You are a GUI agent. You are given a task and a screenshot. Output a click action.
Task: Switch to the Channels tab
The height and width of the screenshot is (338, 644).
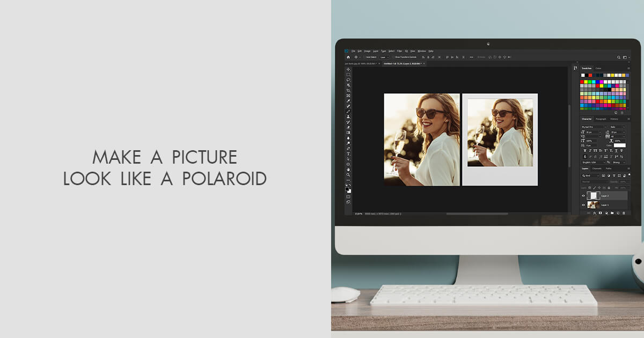tap(597, 168)
